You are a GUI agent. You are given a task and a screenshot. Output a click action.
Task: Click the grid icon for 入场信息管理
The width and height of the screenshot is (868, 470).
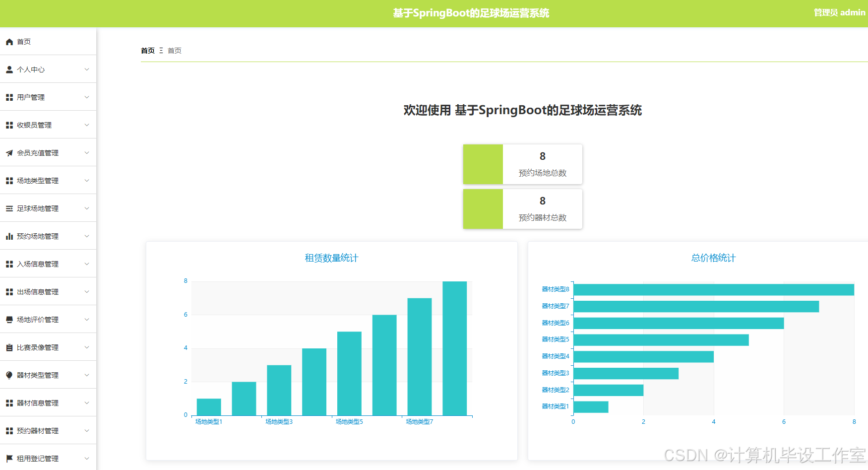click(9, 265)
